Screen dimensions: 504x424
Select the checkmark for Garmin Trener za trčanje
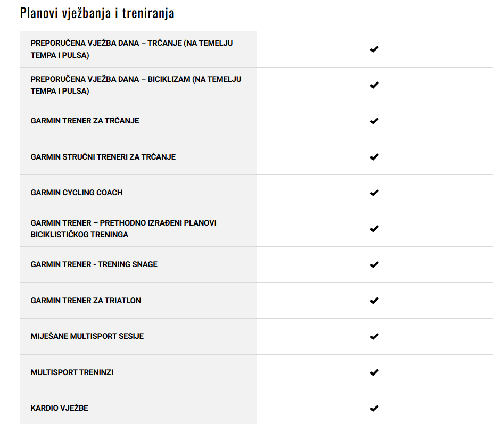[374, 121]
